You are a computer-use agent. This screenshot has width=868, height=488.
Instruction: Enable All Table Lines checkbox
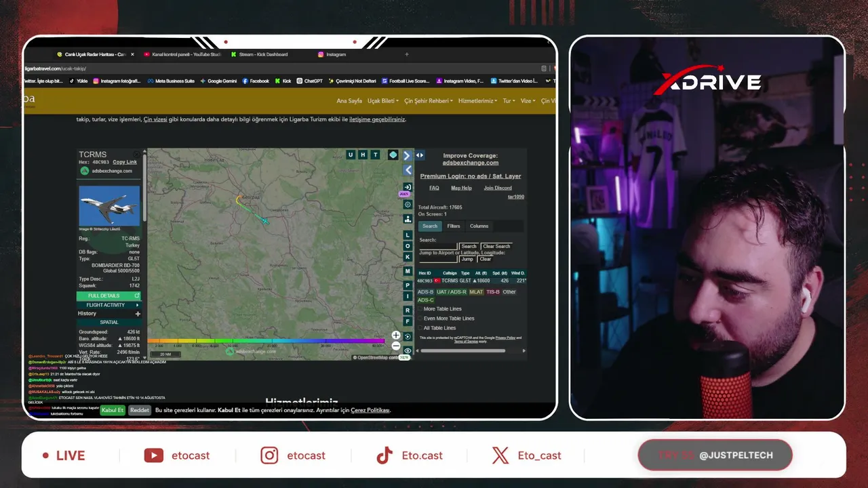point(420,328)
